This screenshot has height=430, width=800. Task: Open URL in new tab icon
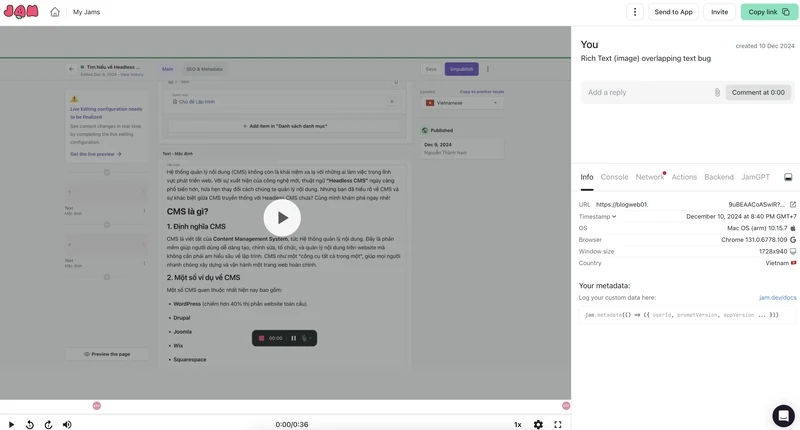(x=792, y=205)
